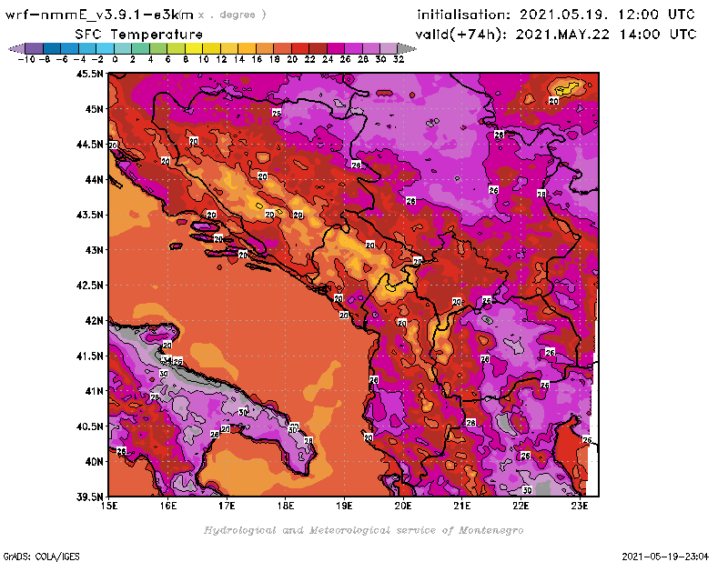This screenshot has height=562, width=728.
Task: Click the orange legend swatch between 14 and 16
Action: pyautogui.click(x=247, y=49)
